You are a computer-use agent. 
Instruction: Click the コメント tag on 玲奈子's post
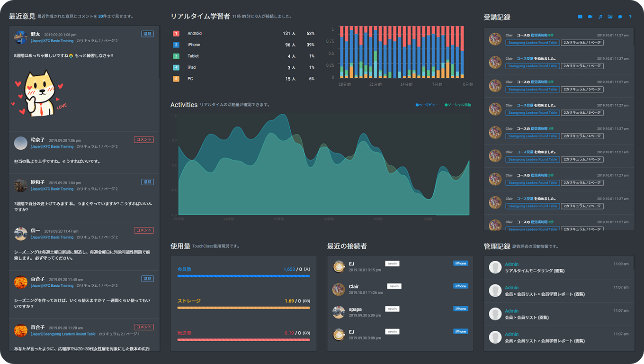click(x=144, y=140)
